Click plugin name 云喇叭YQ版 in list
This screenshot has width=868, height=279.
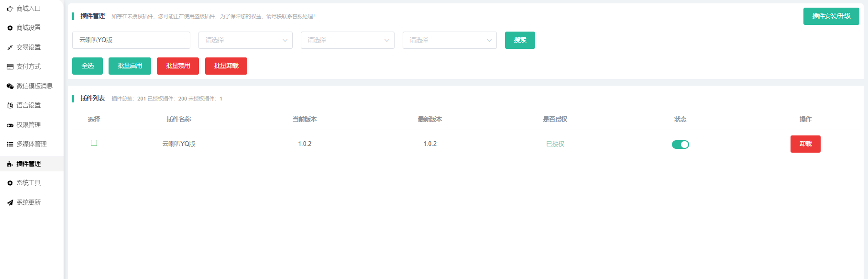click(x=179, y=144)
